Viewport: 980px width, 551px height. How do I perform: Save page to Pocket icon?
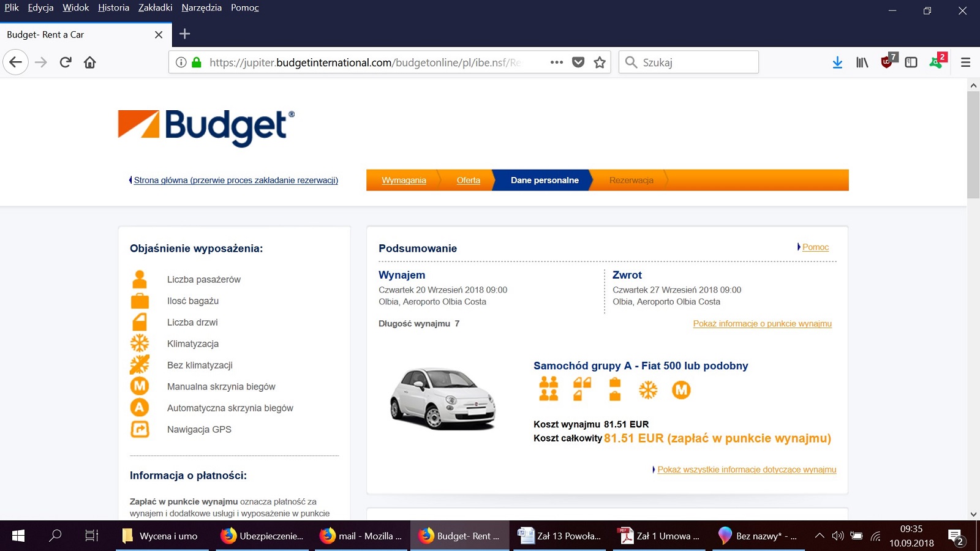578,62
